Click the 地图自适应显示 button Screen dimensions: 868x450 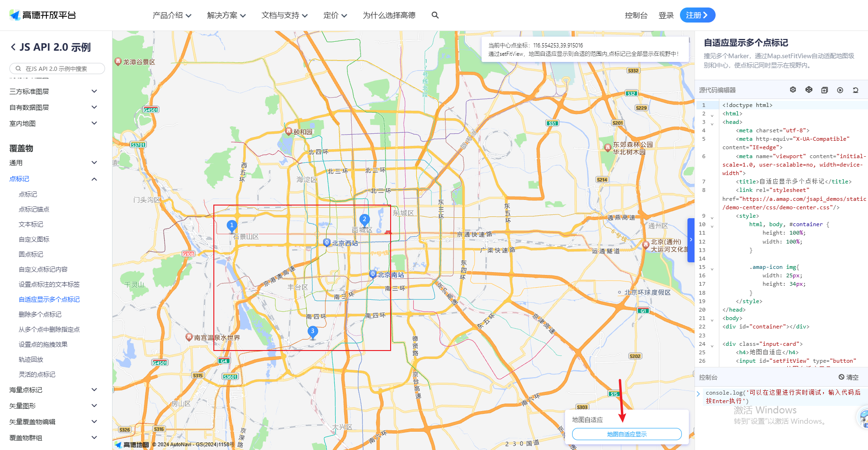(626, 434)
